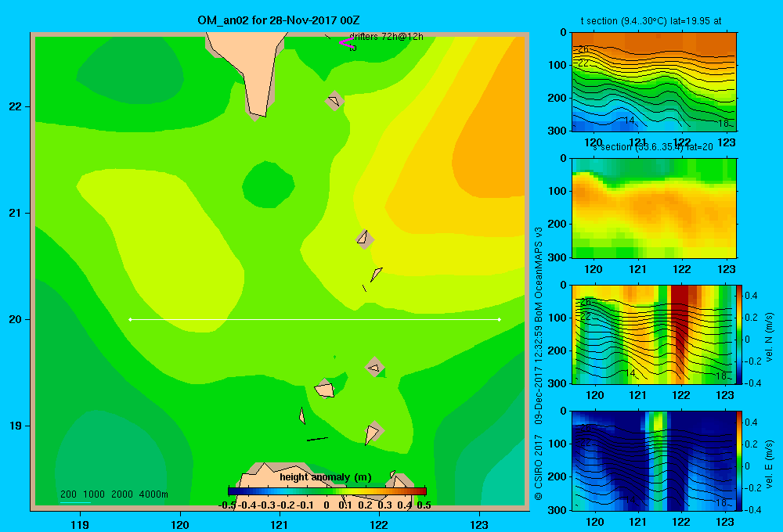Click the 14 contour label in the t section
The width and height of the screenshot is (783, 532).
tap(630, 120)
